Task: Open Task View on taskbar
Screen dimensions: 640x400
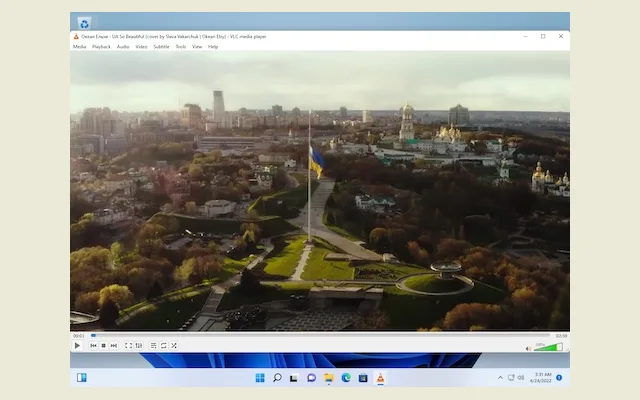Action: point(294,378)
